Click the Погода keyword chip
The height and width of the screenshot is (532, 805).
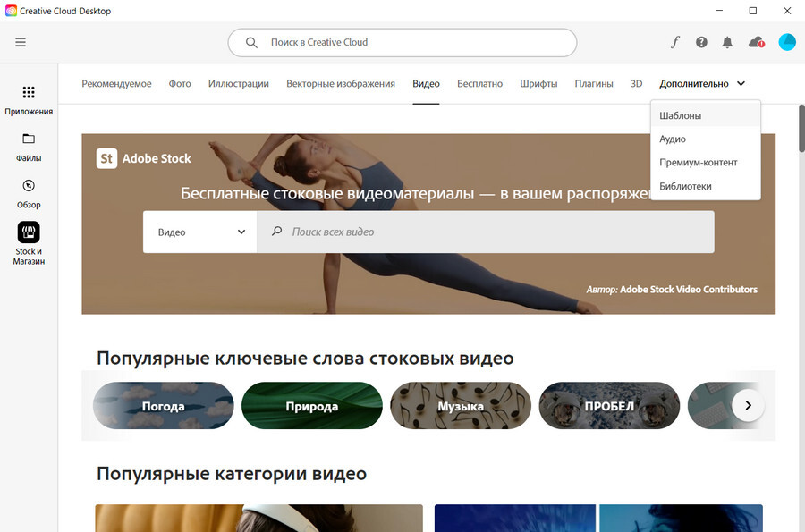(x=164, y=406)
